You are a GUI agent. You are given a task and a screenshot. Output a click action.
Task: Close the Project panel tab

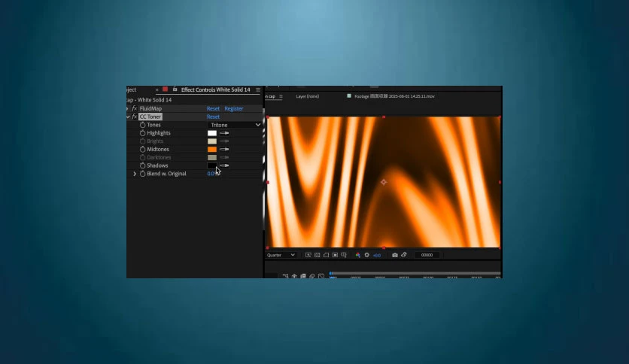click(156, 89)
